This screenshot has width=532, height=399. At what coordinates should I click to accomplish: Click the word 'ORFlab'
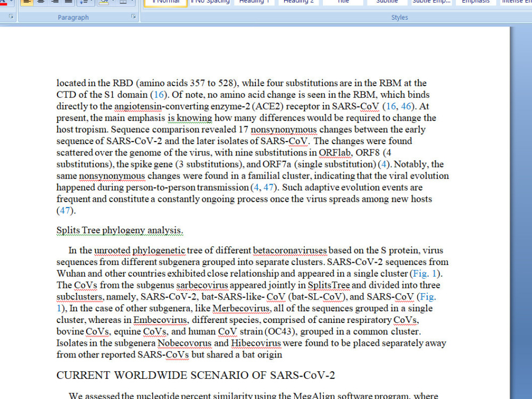tap(335, 153)
